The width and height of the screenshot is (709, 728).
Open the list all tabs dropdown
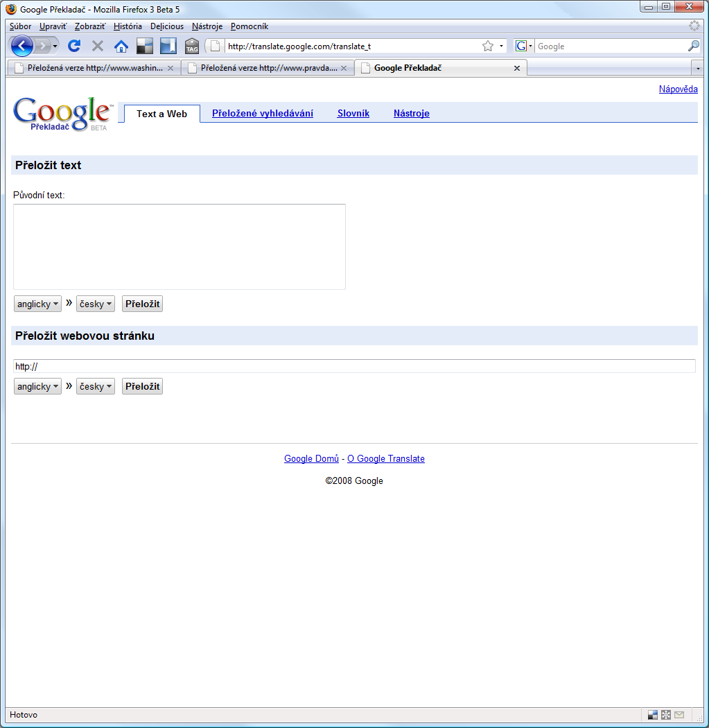(x=698, y=68)
